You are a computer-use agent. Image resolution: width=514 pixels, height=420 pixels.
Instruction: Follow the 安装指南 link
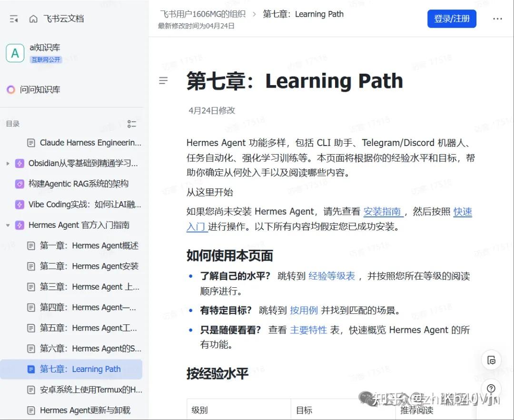tap(382, 212)
